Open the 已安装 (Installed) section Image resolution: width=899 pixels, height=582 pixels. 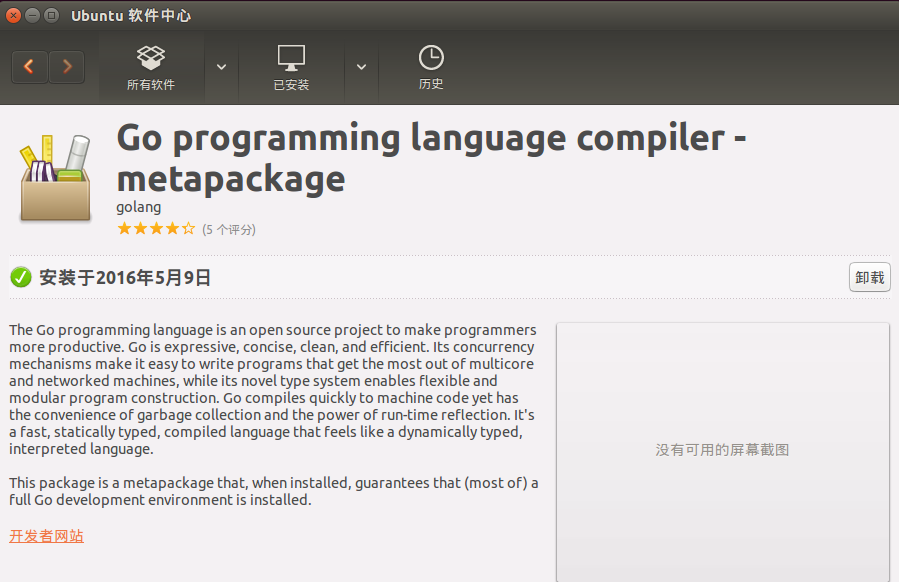(x=291, y=68)
